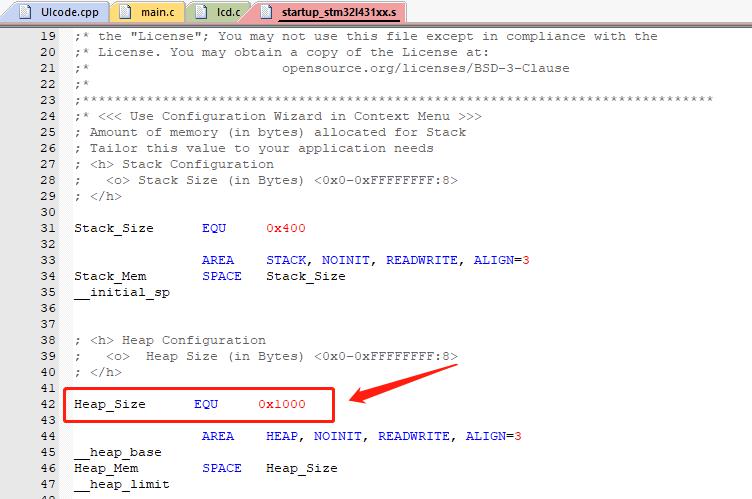The height and width of the screenshot is (499, 752).
Task: Click __heap_base label on line 45
Action: coord(118,452)
